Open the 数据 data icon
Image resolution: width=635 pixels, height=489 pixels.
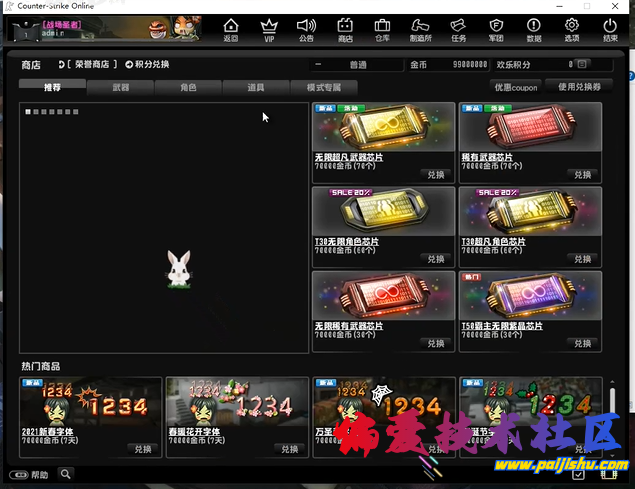pyautogui.click(x=534, y=30)
